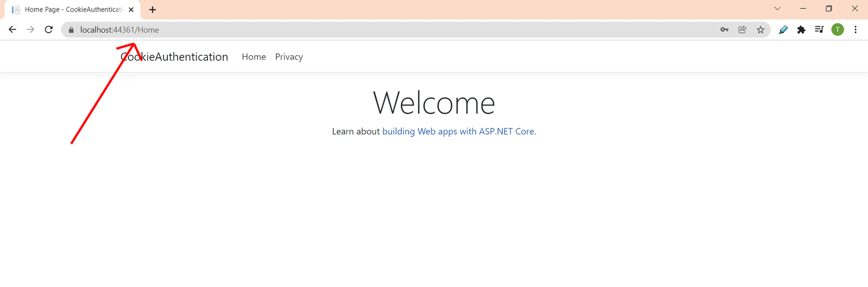Reload the localhost page

pos(49,30)
